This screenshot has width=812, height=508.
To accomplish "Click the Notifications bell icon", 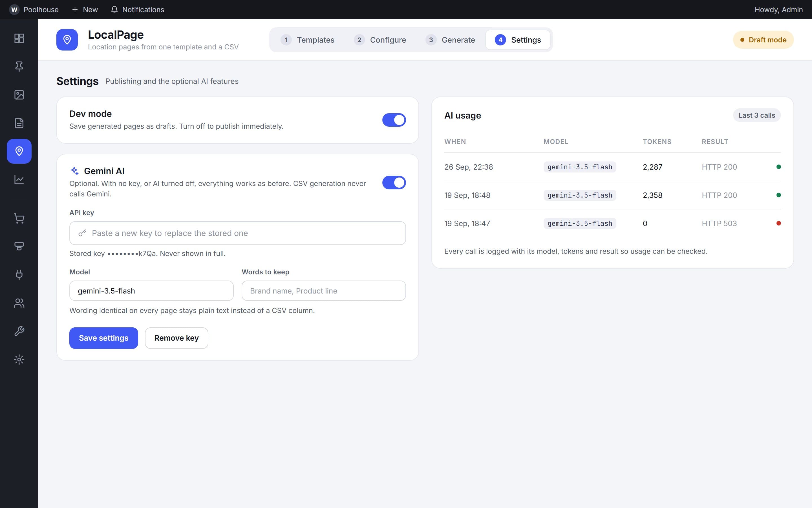I will [114, 9].
